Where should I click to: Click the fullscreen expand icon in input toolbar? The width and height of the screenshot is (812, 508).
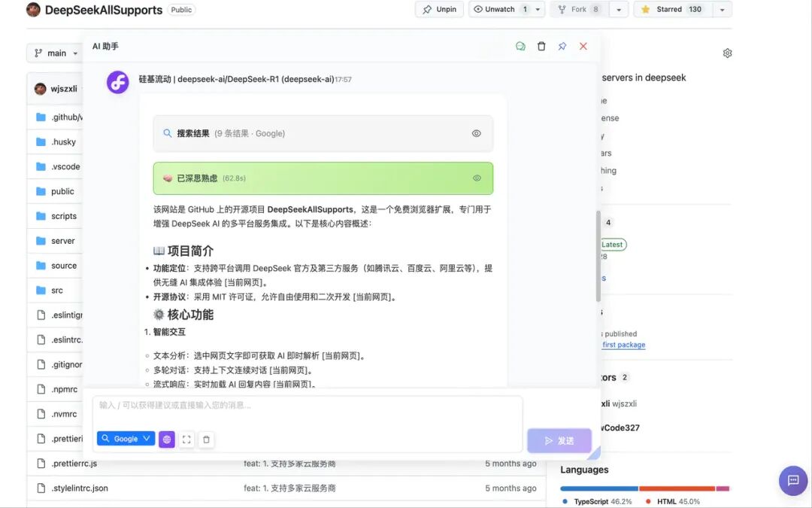[186, 440]
